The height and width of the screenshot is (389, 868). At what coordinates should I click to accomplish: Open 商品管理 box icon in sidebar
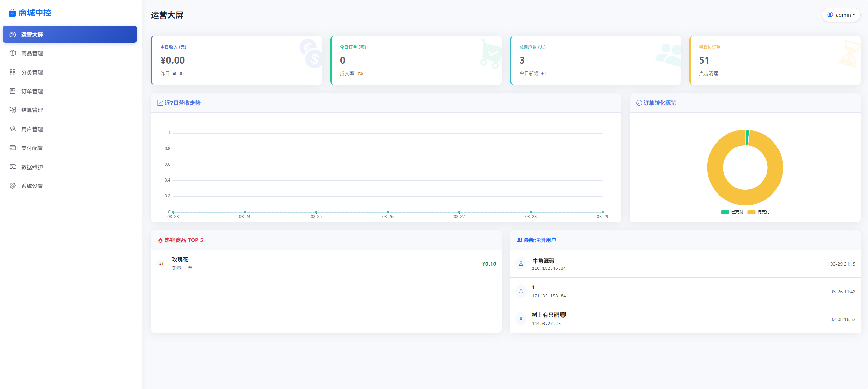coord(13,53)
